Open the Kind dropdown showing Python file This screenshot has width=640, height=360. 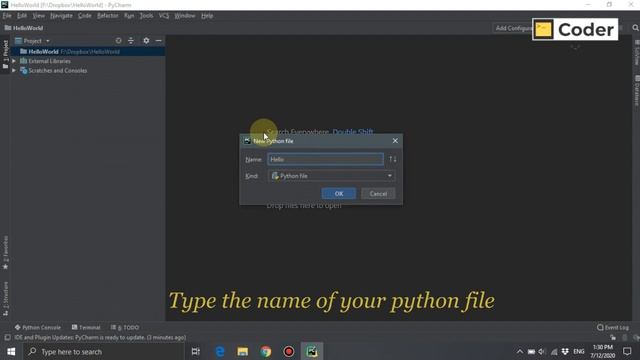click(331, 176)
